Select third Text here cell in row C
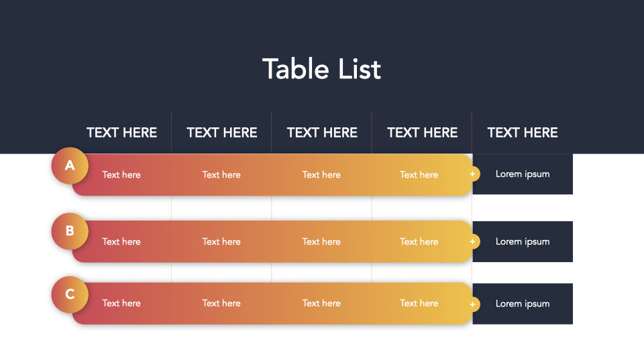The width and height of the screenshot is (644, 362). point(321,303)
